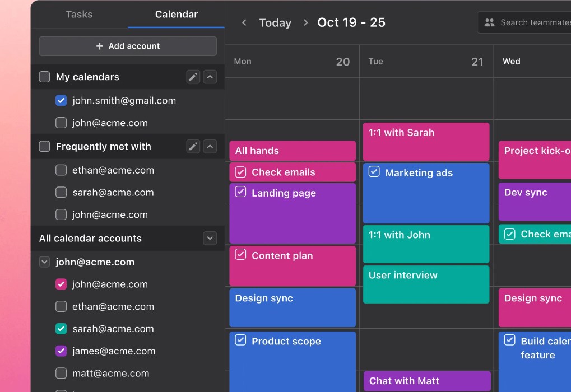Click the Add account button

[x=128, y=46]
